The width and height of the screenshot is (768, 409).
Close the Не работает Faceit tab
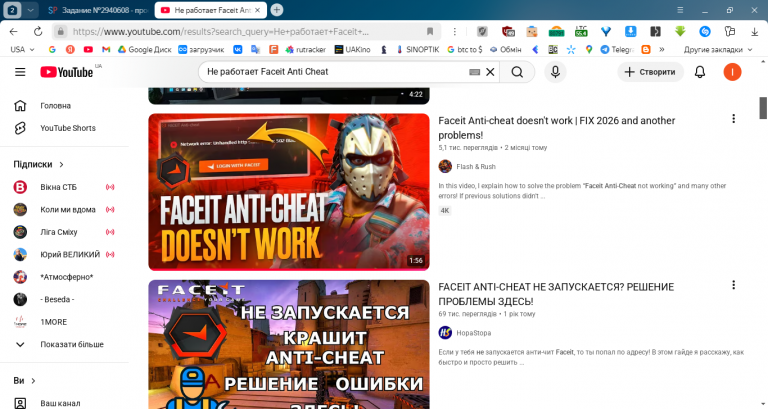(258, 10)
